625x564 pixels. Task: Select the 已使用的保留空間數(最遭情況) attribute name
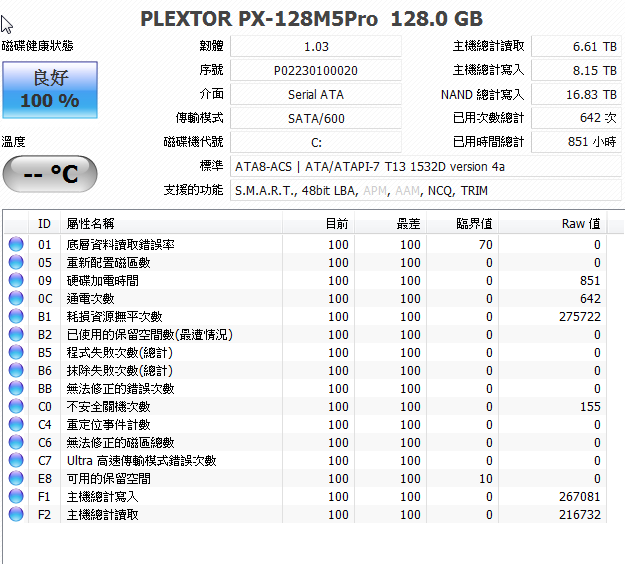pos(149,334)
